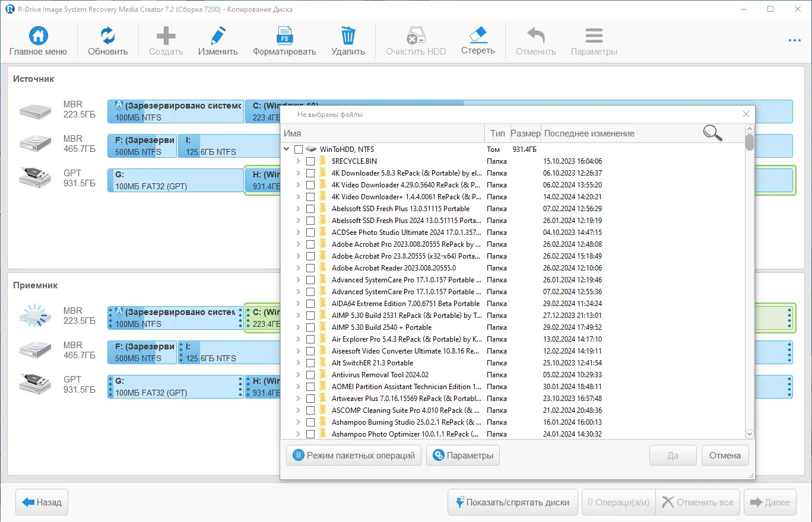Click Показать/спрятать диски button

pyautogui.click(x=513, y=502)
